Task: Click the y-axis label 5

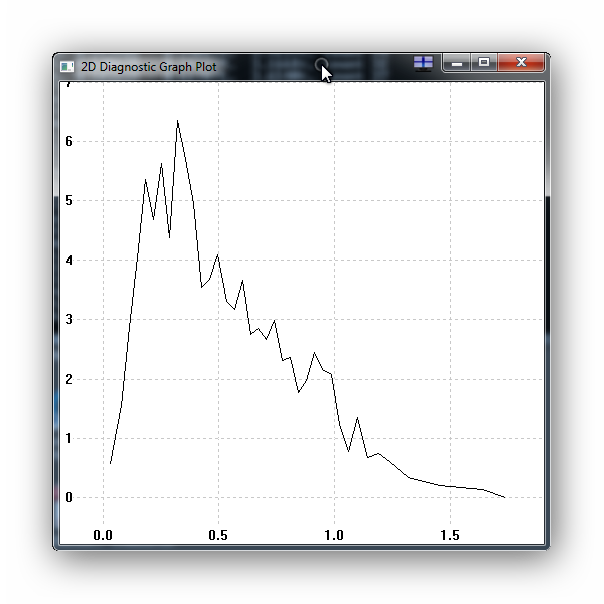Action: coord(69,200)
